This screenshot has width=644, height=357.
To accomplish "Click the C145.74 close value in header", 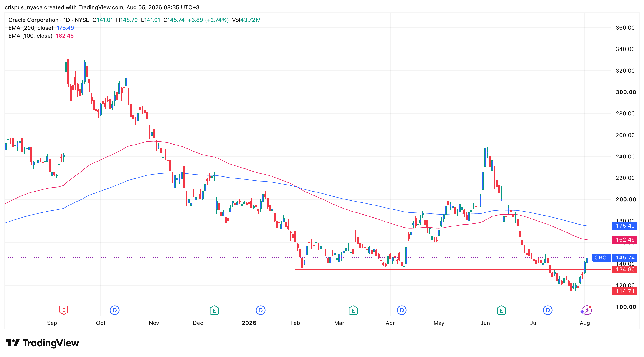I will point(174,20).
